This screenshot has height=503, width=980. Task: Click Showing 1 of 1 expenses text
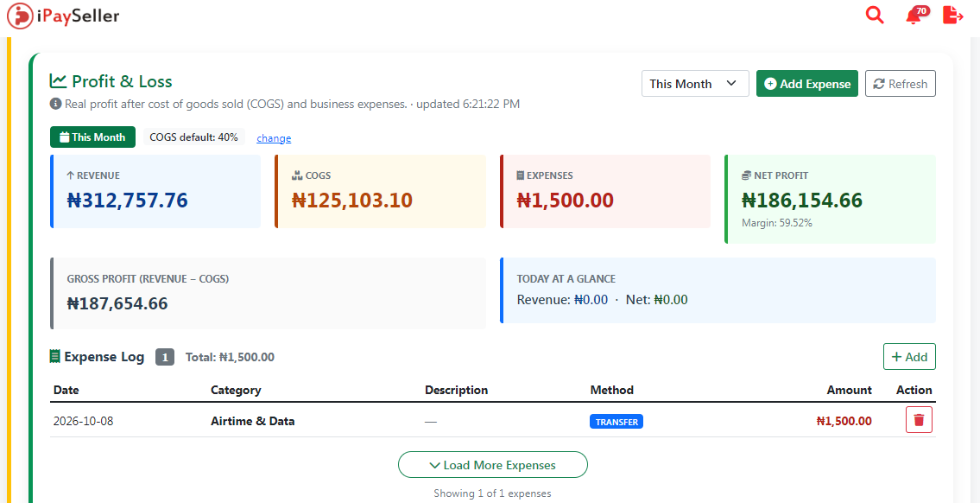pyautogui.click(x=492, y=493)
